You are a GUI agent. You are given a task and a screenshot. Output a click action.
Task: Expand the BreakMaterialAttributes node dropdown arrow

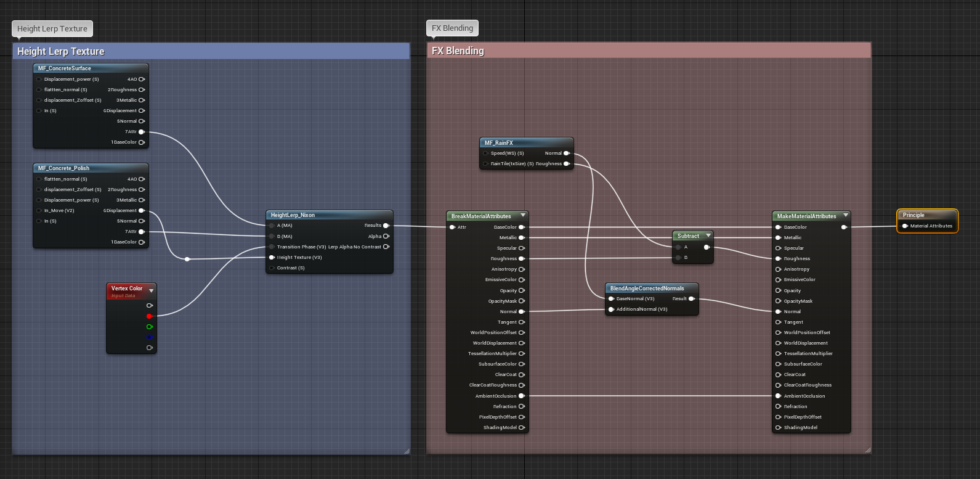[x=523, y=216]
